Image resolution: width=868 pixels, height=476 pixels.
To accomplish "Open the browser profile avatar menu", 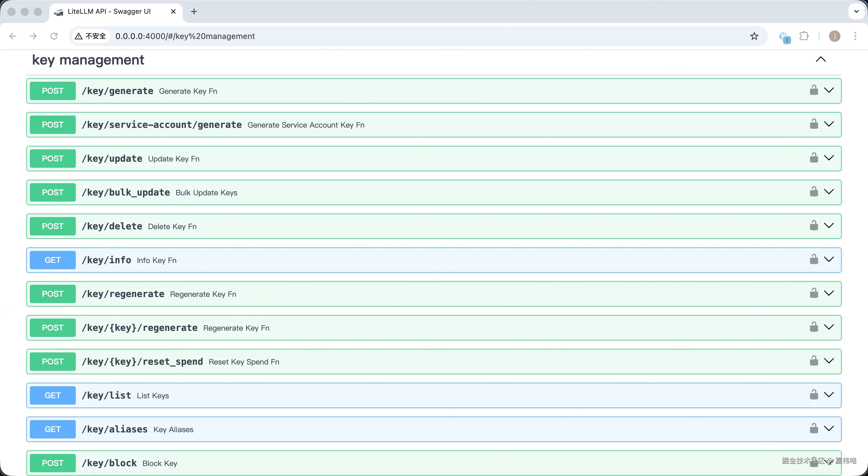I will point(834,36).
